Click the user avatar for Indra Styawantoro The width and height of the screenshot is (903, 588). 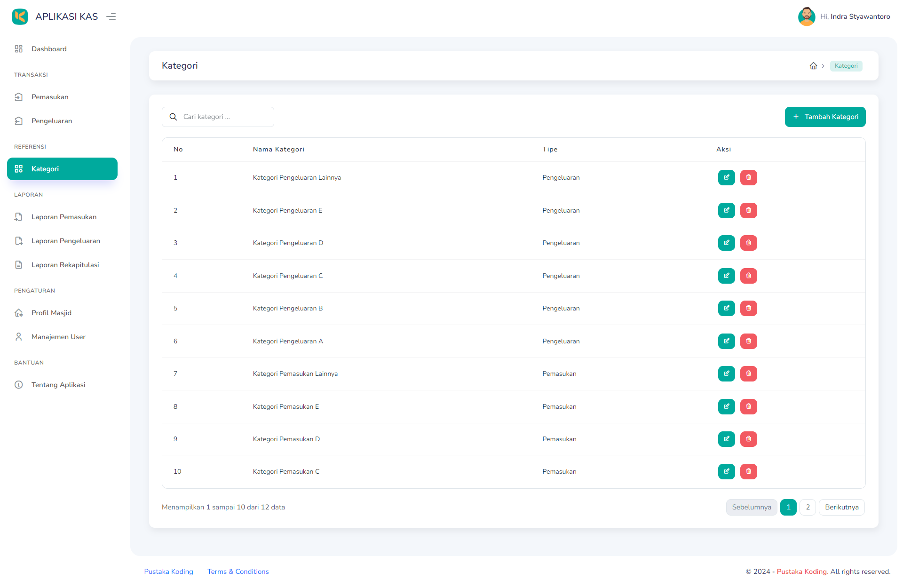coord(807,16)
